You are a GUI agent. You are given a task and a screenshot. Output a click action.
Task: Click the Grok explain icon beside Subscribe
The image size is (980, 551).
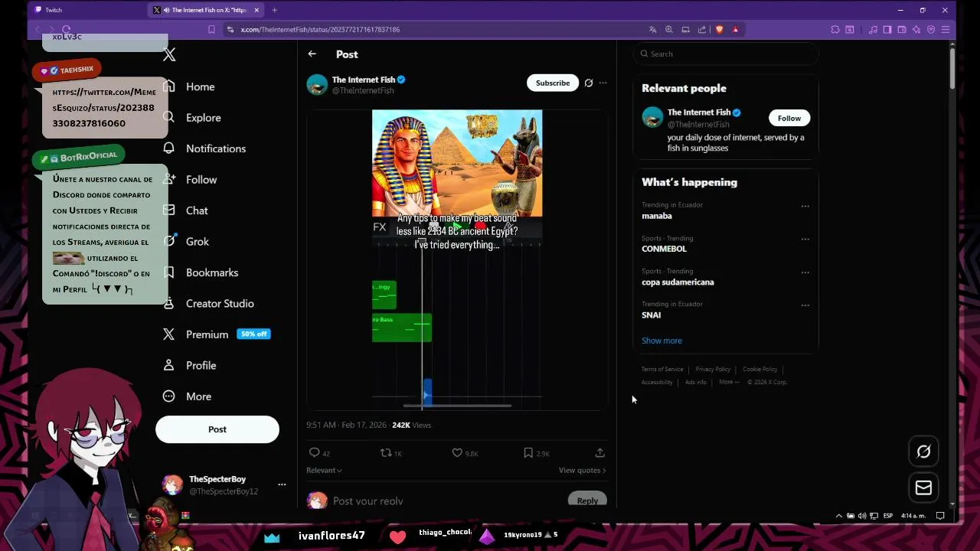(589, 83)
